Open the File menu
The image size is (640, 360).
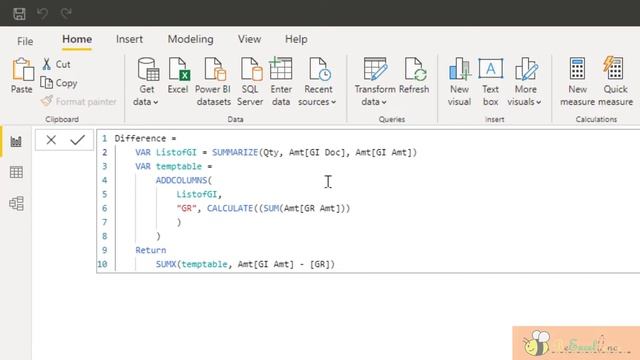point(25,41)
